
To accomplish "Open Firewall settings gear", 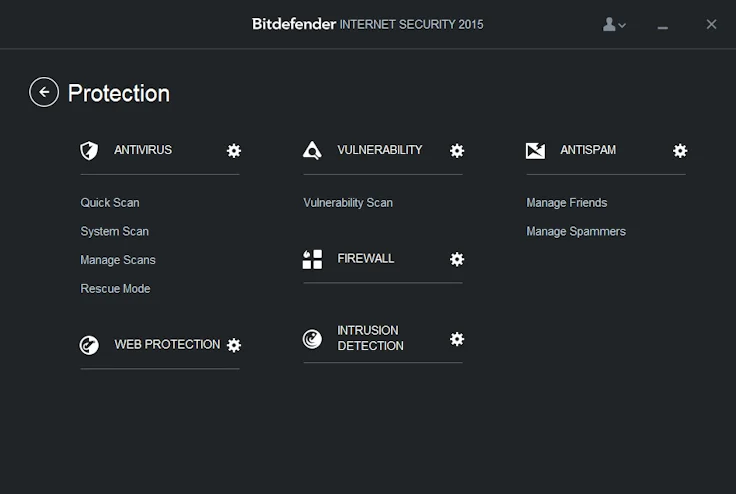I will (x=457, y=259).
